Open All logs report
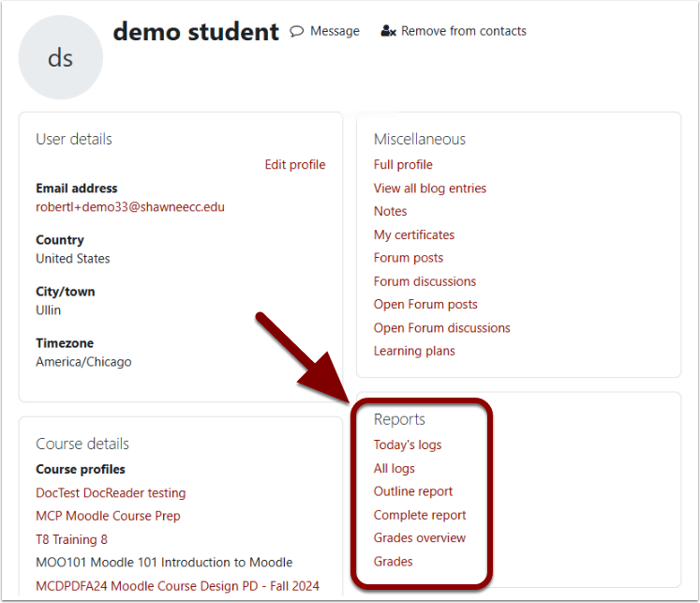Viewport: 700px width, 603px height. tap(394, 469)
